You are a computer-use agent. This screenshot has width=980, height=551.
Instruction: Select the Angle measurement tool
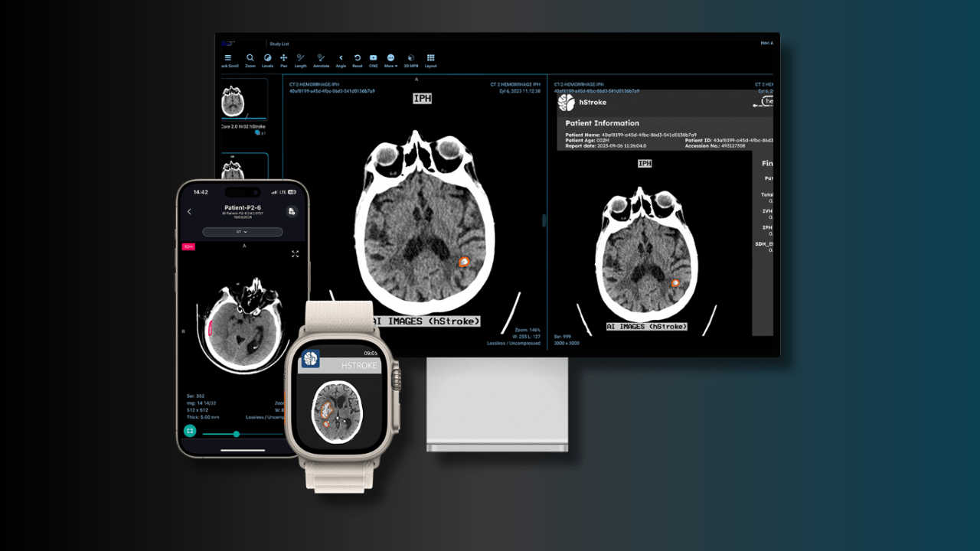[x=341, y=58]
